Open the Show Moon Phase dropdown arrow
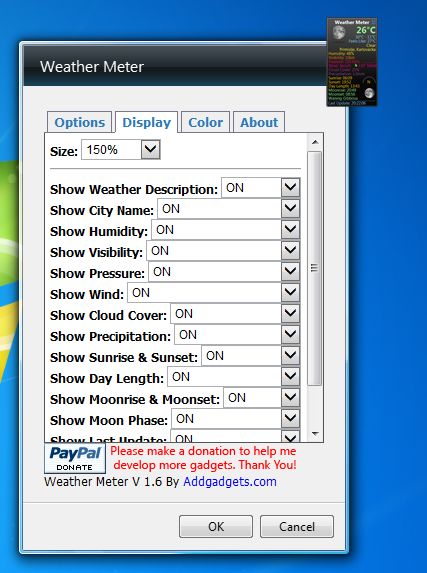This screenshot has width=427, height=573. (291, 418)
